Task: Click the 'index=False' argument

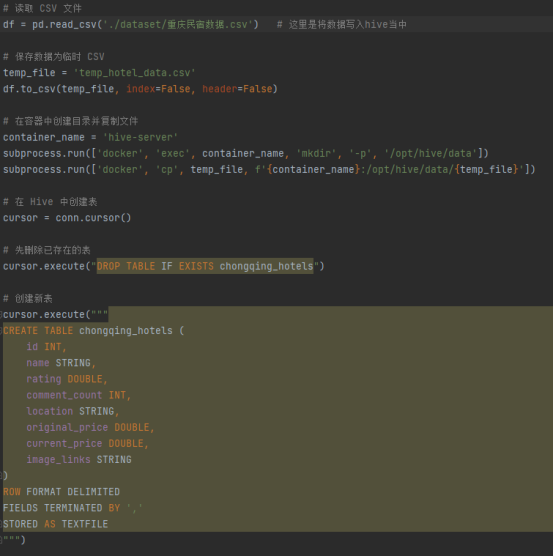Action: 158,89
